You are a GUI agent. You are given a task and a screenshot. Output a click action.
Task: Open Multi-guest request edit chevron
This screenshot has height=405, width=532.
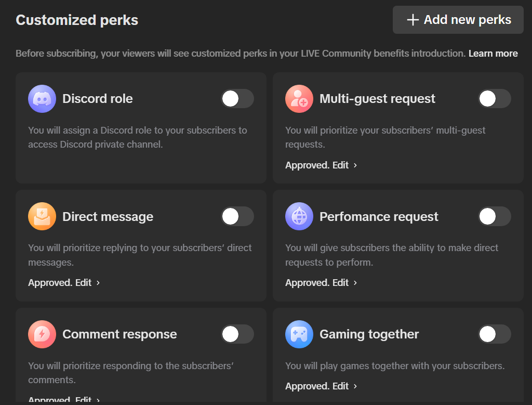tap(355, 165)
